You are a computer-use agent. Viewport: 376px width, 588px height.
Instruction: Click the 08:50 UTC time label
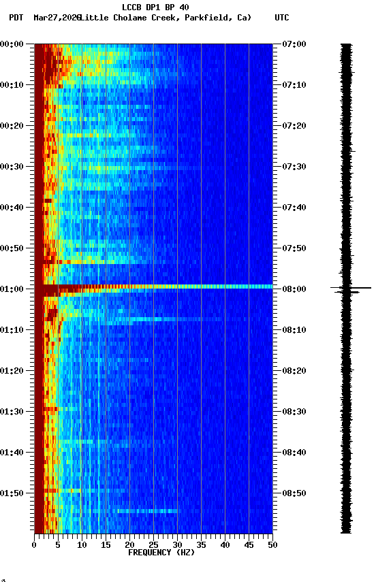294,493
